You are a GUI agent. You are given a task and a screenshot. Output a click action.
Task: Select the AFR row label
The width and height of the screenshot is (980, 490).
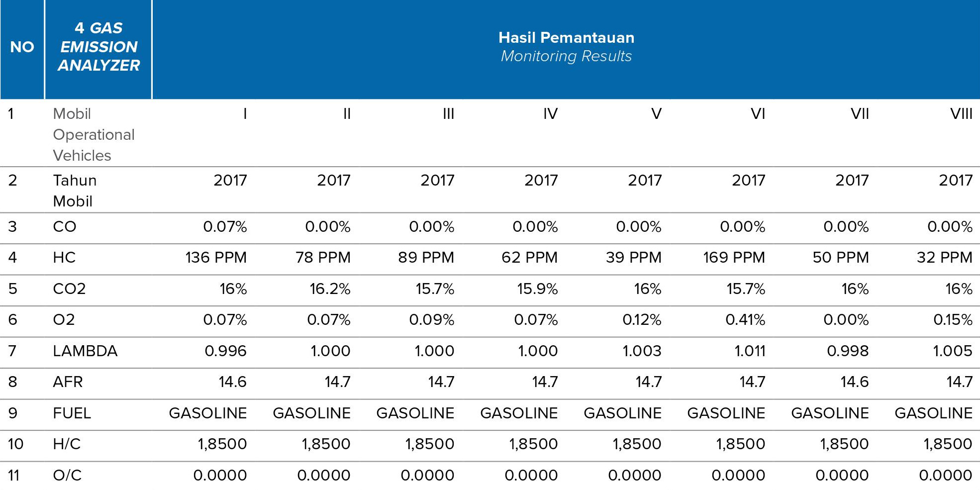click(68, 382)
